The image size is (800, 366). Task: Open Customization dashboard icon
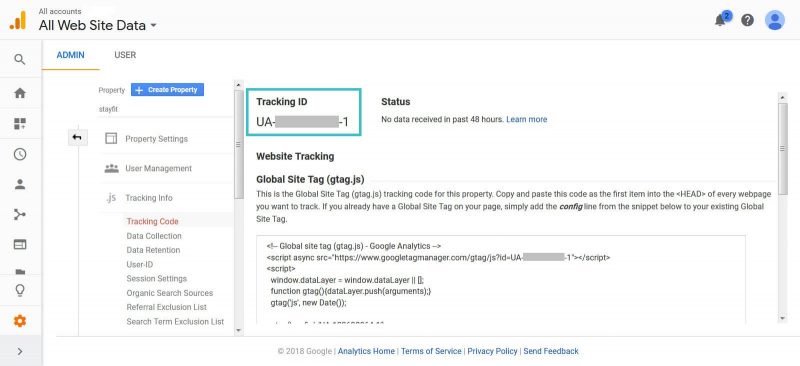(x=19, y=124)
